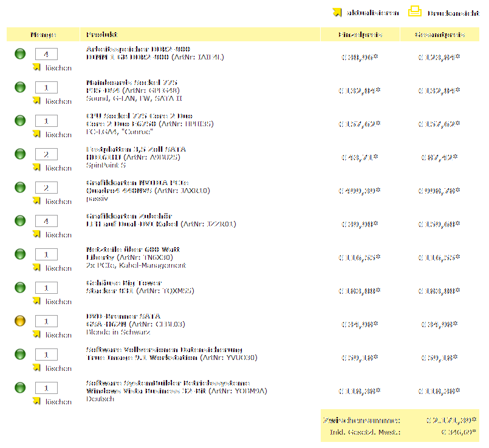Screen dimensions: 489x448
Task: Select the quantity box for Quadro4 440NVS
Action: (46, 188)
